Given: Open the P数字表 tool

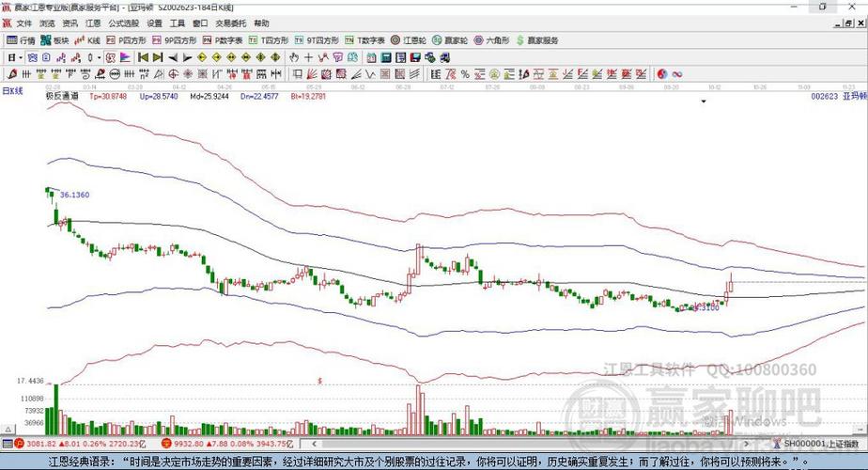Looking at the screenshot, I should (x=223, y=40).
